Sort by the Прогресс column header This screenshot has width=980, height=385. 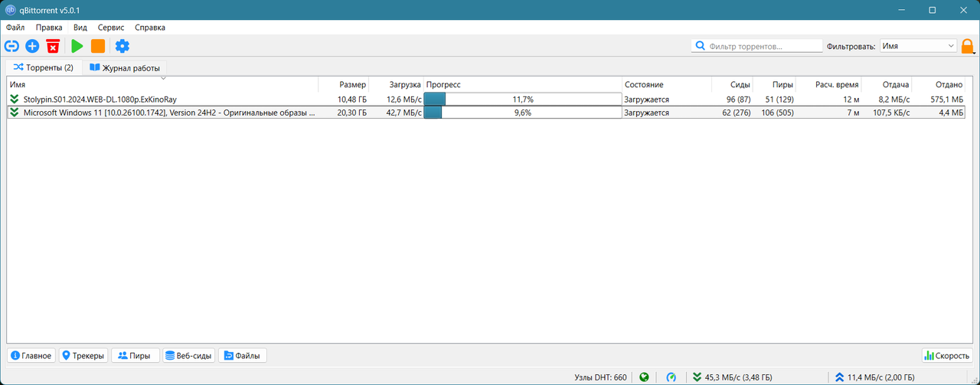(x=523, y=84)
